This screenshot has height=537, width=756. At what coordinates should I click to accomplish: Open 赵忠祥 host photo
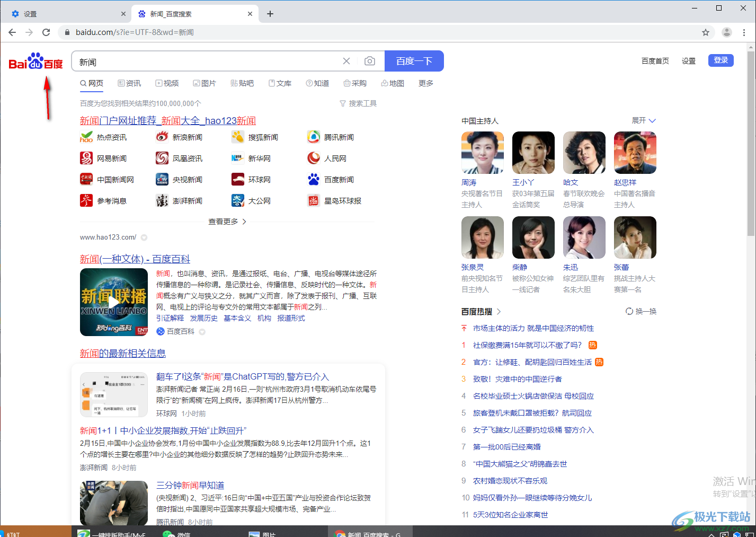(x=635, y=153)
